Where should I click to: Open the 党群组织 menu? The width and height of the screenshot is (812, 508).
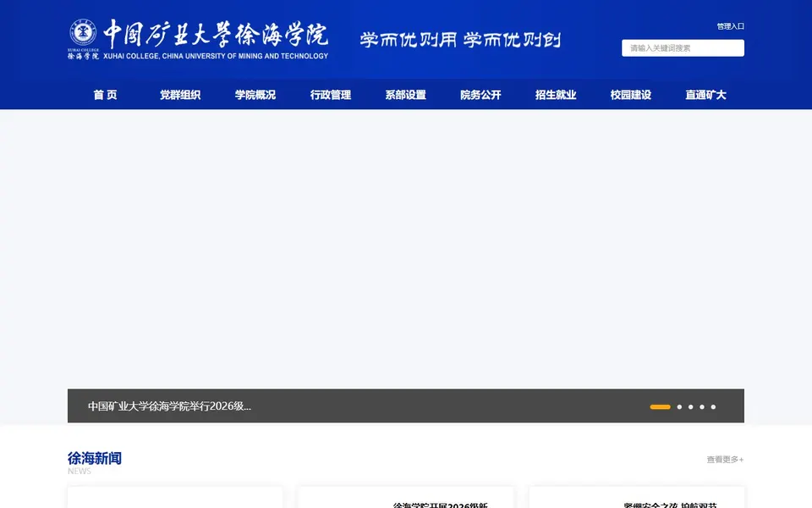pos(180,95)
